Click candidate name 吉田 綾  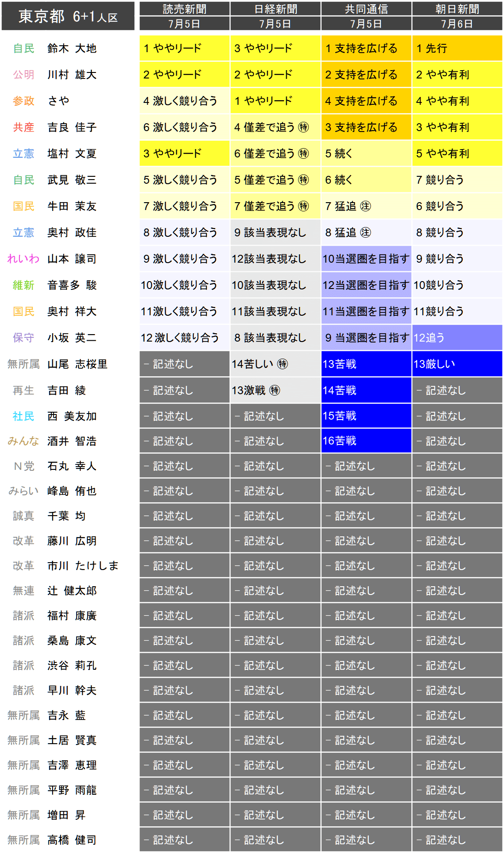(66, 390)
